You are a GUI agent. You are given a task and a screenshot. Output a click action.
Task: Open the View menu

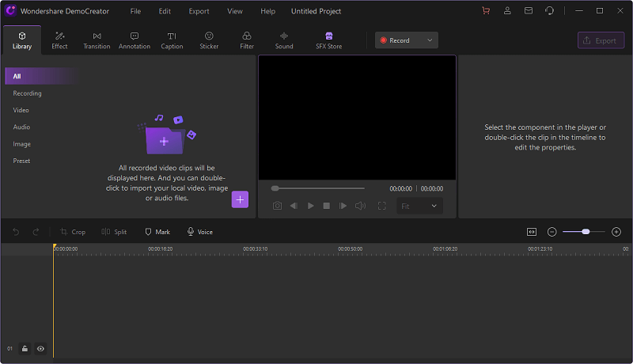click(235, 11)
